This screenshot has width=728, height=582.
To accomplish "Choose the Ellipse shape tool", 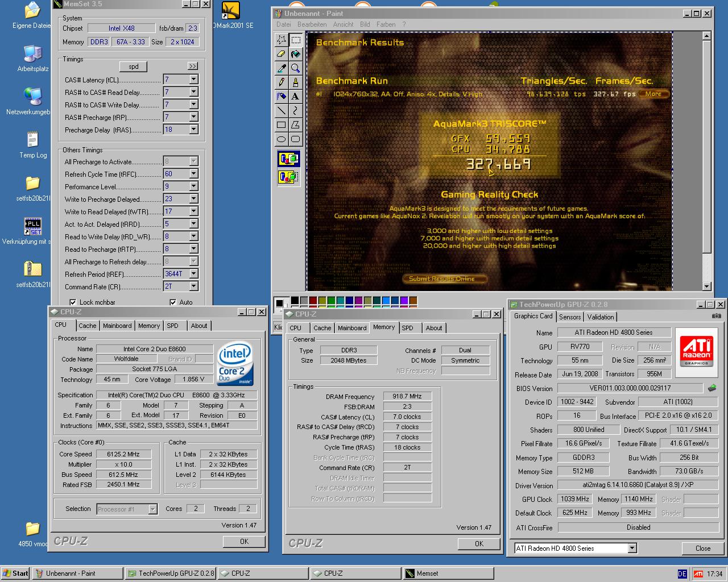I will 281,139.
